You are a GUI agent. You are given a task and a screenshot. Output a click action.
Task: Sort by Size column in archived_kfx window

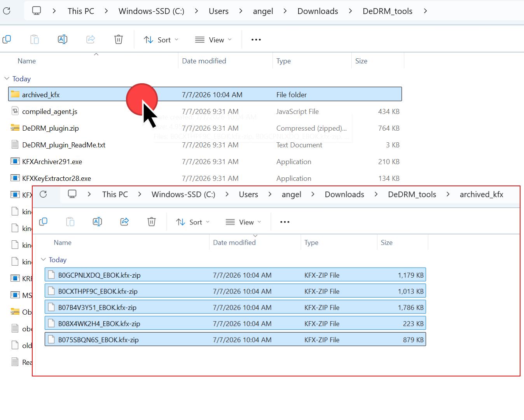[x=386, y=242]
